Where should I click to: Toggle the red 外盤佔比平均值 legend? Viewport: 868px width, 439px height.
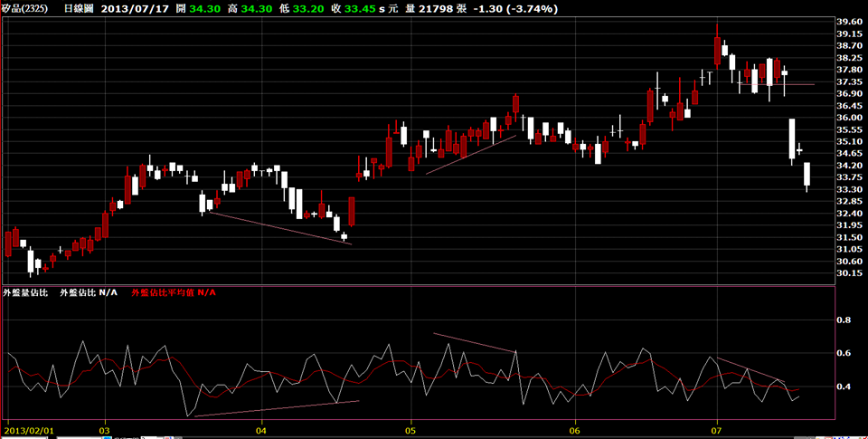[174, 292]
